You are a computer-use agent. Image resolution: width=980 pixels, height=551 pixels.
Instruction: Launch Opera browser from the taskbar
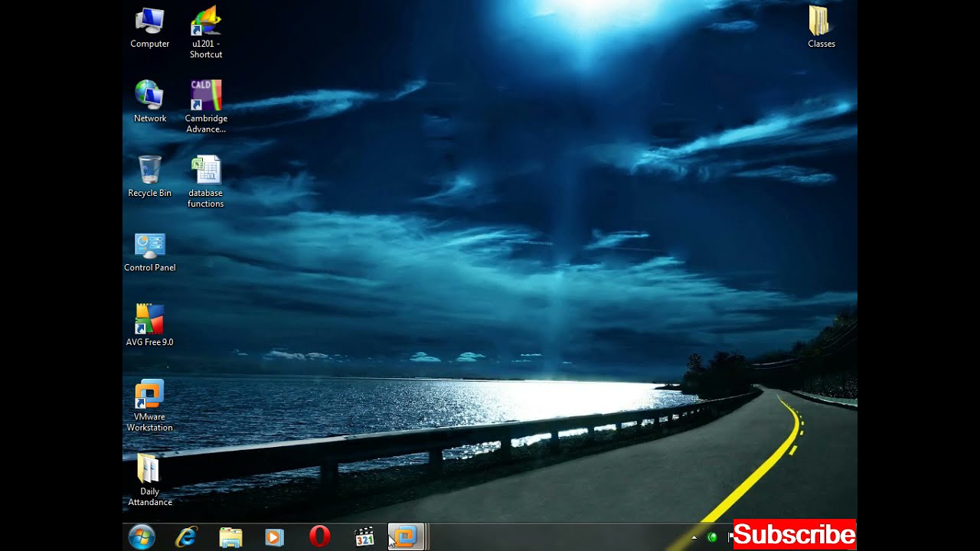(x=320, y=536)
